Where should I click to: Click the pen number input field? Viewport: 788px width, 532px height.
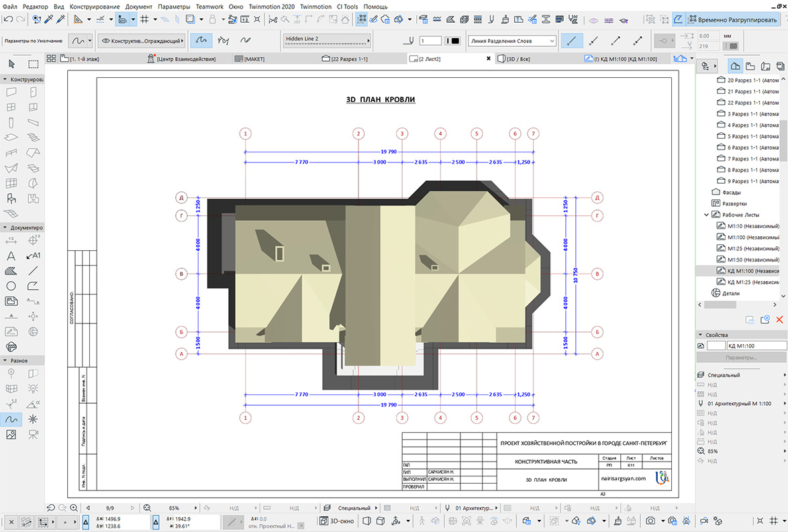coord(430,41)
